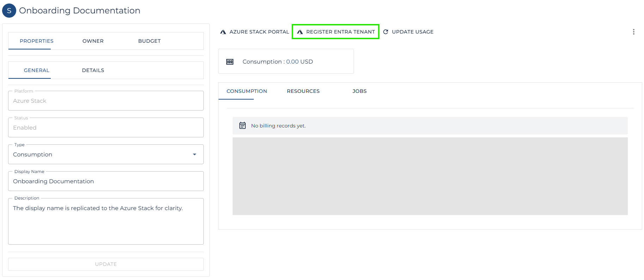Click into the Display Name field
Image resolution: width=644 pixels, height=280 pixels.
(106, 181)
